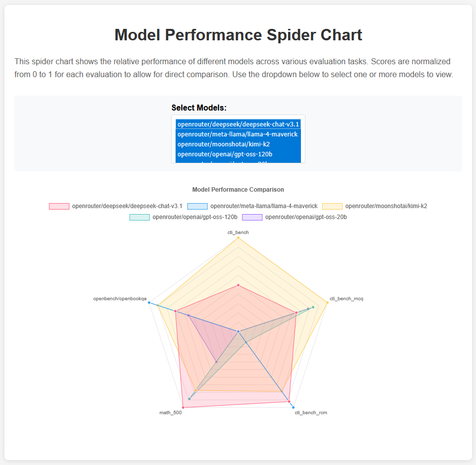Click the Model Performance Comparison chart title
The image size is (476, 465).
click(238, 190)
